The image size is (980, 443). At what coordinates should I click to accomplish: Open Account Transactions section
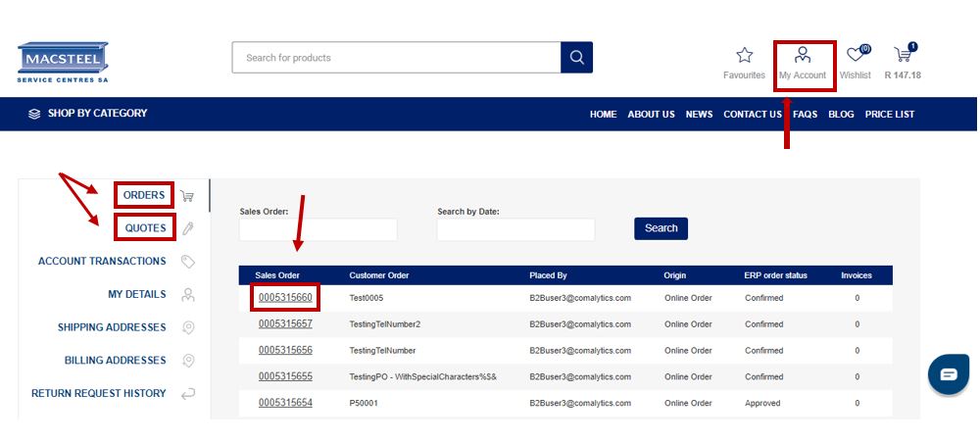102,262
